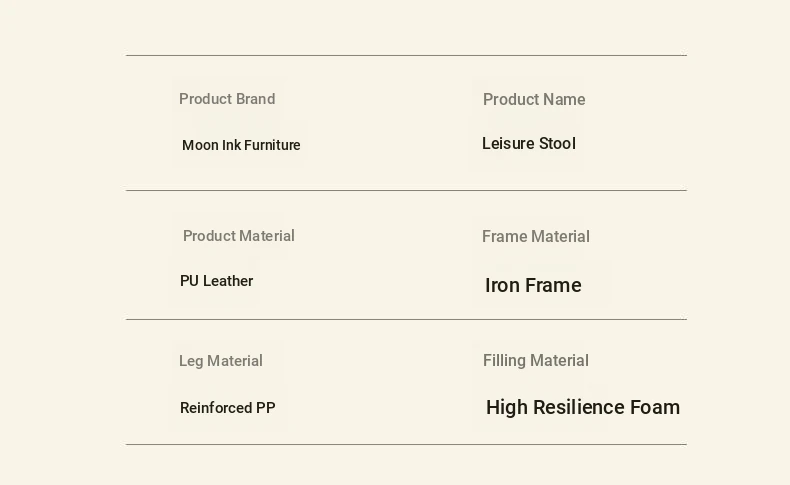Click the Leg Material label
This screenshot has width=790, height=485.
pyautogui.click(x=221, y=361)
